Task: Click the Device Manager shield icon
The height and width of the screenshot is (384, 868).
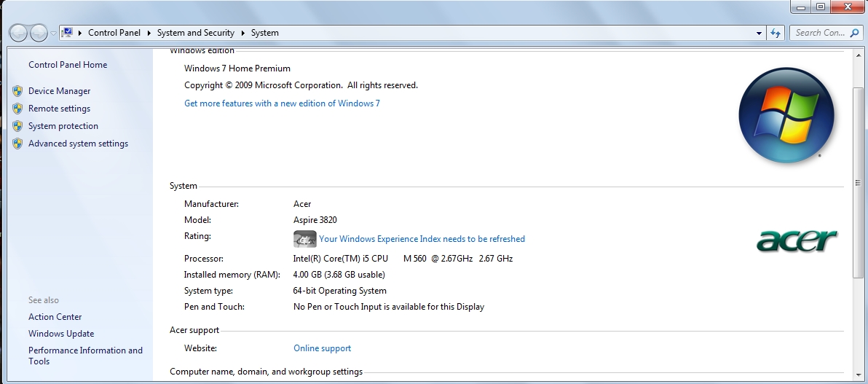Action: pyautogui.click(x=17, y=91)
